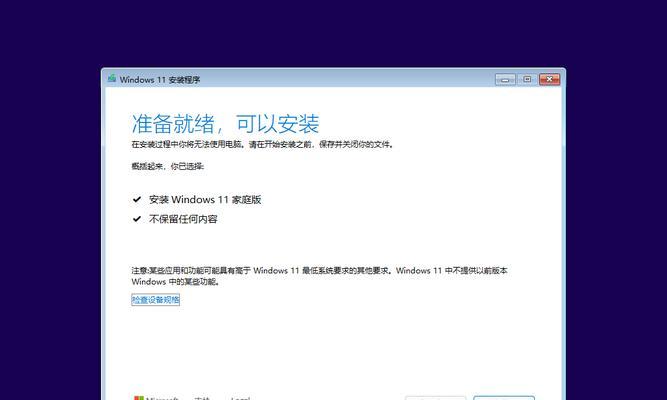Open the 检查设备规格 link
This screenshot has height=400, width=667.
[155, 300]
